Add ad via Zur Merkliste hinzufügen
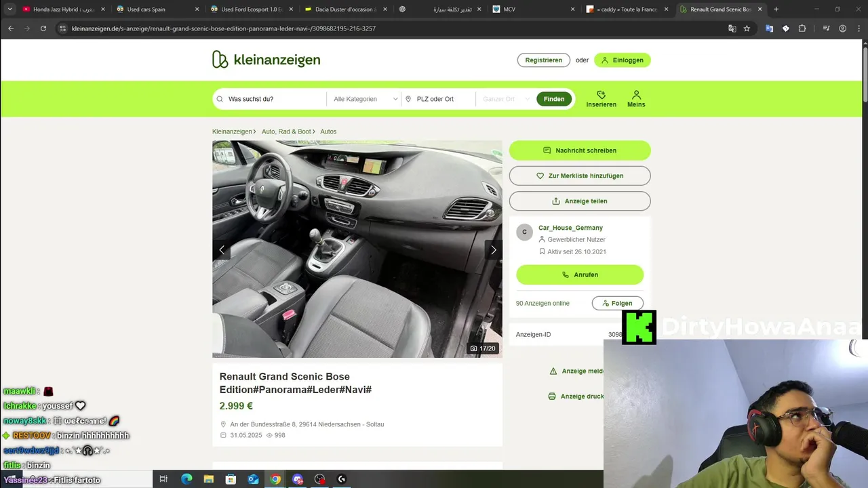 click(x=580, y=176)
